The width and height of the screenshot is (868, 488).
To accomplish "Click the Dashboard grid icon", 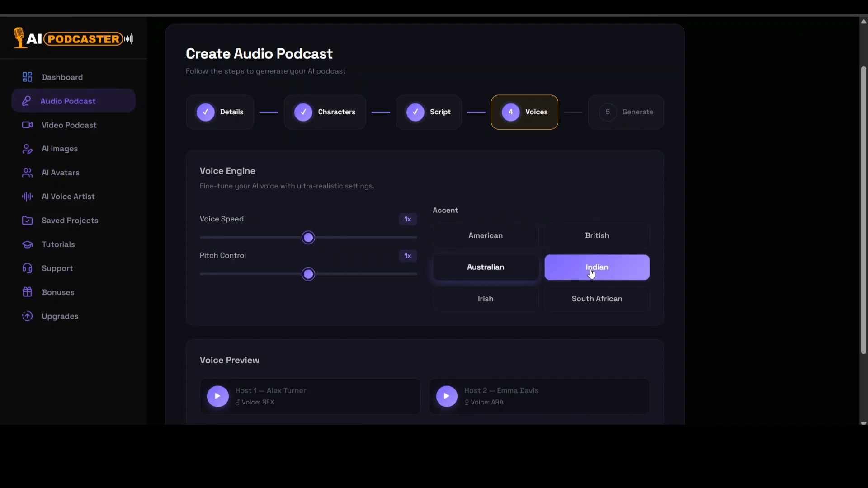I will click(27, 77).
